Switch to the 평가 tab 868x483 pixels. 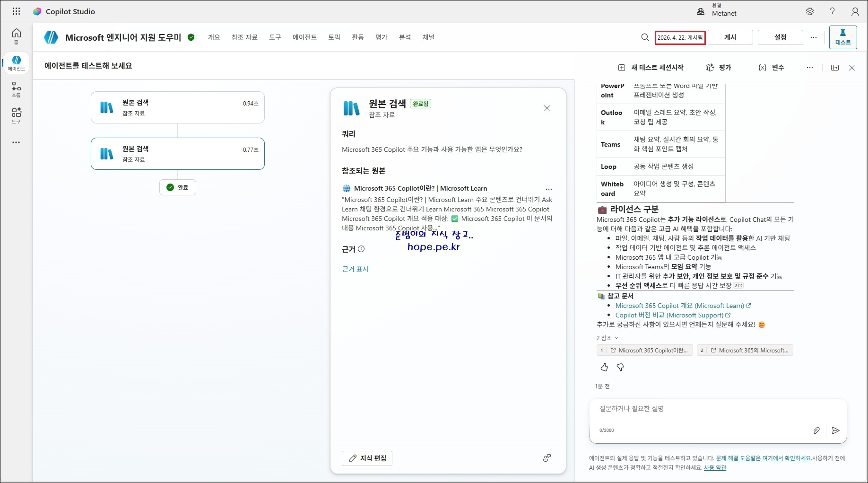click(x=382, y=37)
